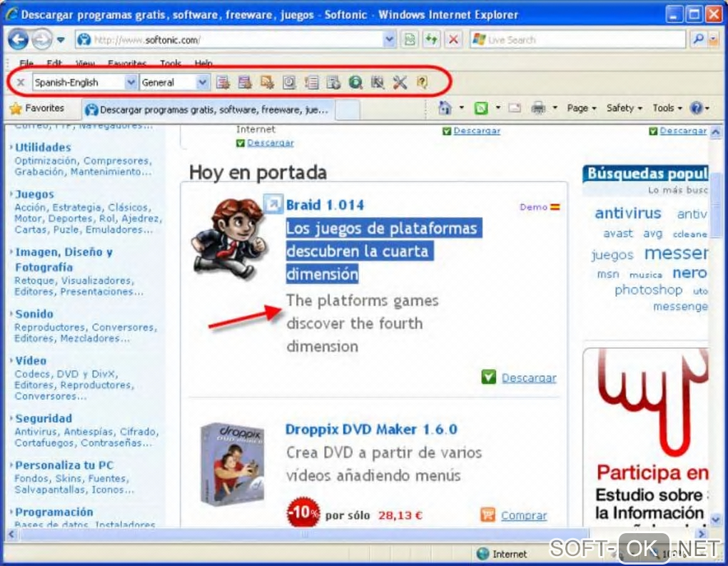Viewport: 728px width, 566px height.
Task: Open the Juegos category link
Action: (35, 194)
